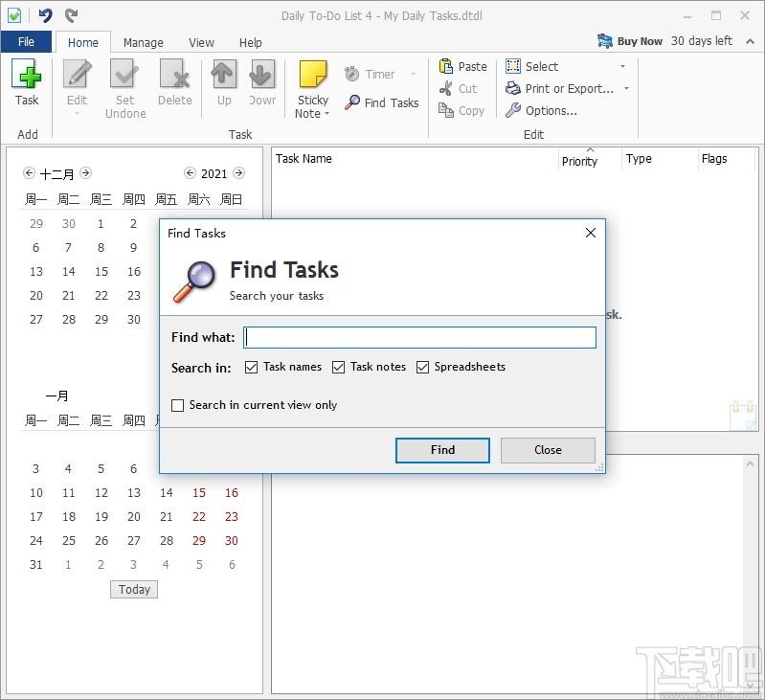Enable Search in current view only
The width and height of the screenshot is (765, 700).
click(x=177, y=405)
